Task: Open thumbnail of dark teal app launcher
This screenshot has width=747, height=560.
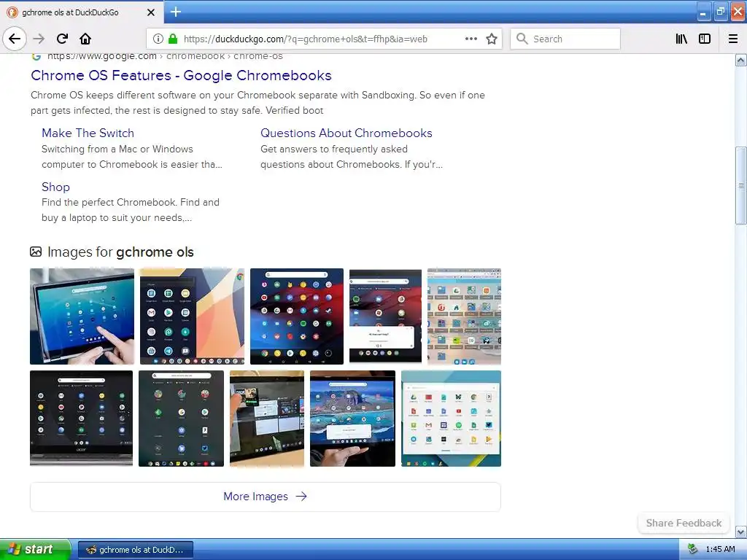Action: 181,418
